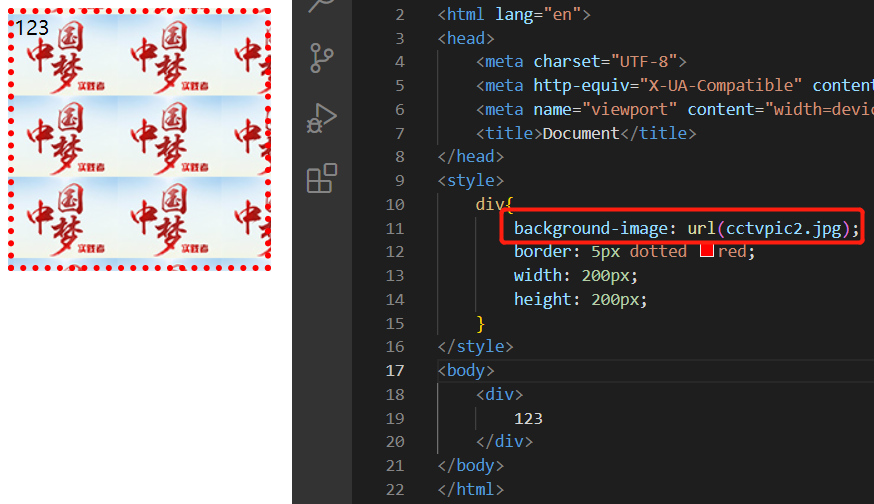The image size is (874, 504).
Task: Click the red color swatch before 'red'
Action: (x=707, y=251)
